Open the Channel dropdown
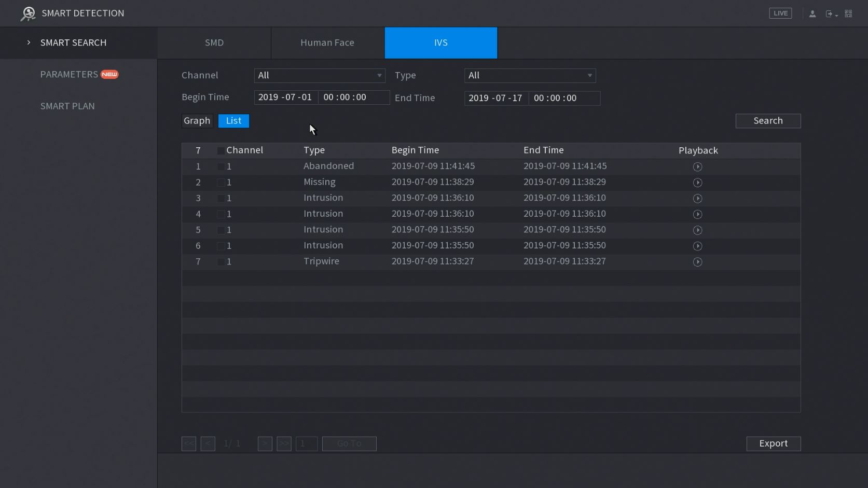Image resolution: width=868 pixels, height=488 pixels. 319,76
